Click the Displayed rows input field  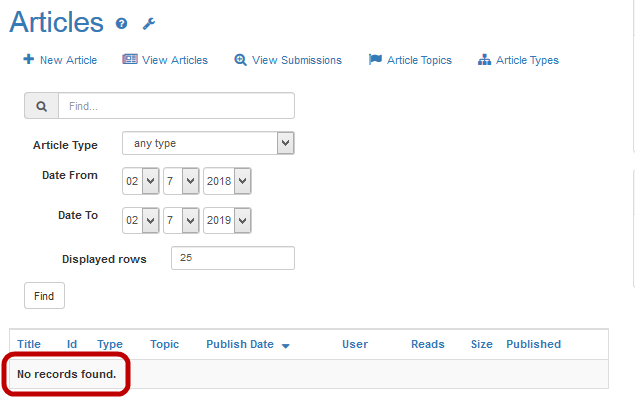233,258
